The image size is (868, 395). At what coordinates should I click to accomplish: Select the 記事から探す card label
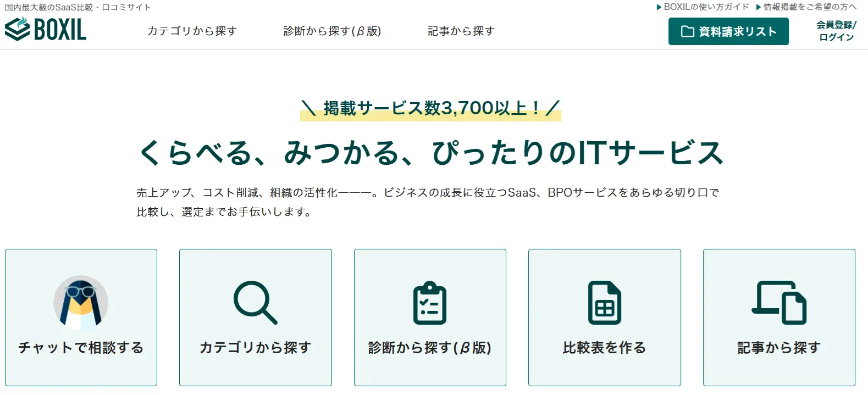779,347
